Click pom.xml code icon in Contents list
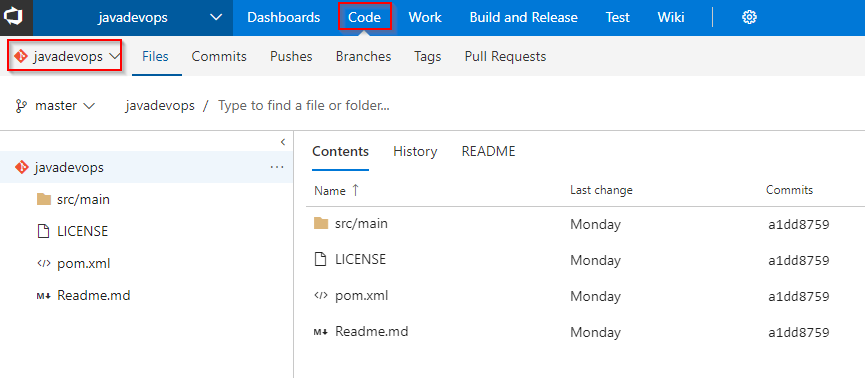Viewport: 865px width, 378px height. click(321, 295)
